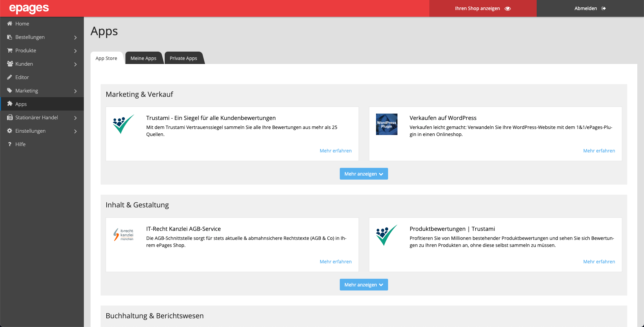Screen dimensions: 644x327
Task: Click the IT-Recht Kanzlei app logo
Action: 123,235
